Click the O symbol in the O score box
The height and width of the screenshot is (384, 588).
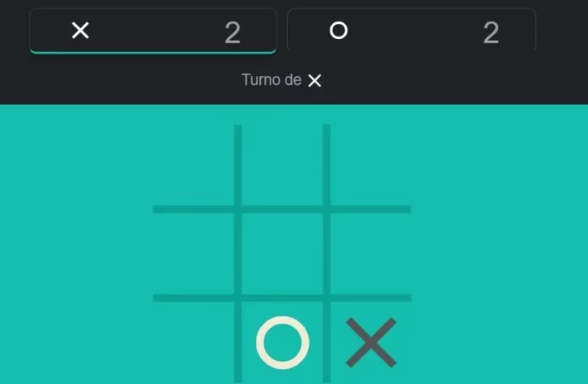click(339, 31)
